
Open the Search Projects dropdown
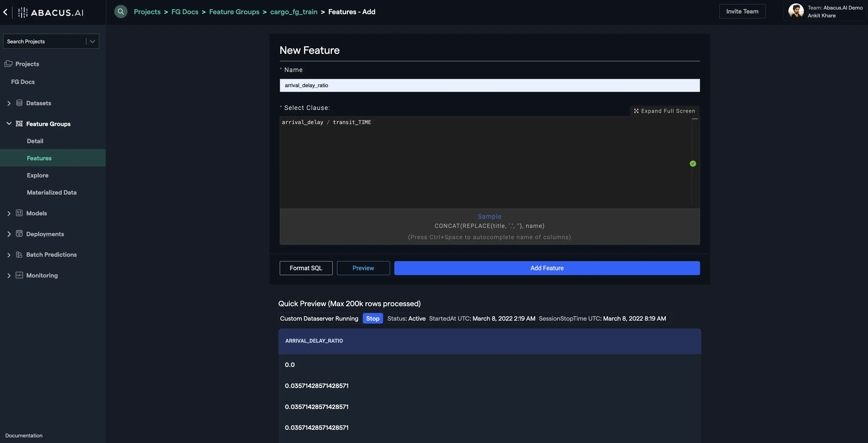click(x=92, y=41)
